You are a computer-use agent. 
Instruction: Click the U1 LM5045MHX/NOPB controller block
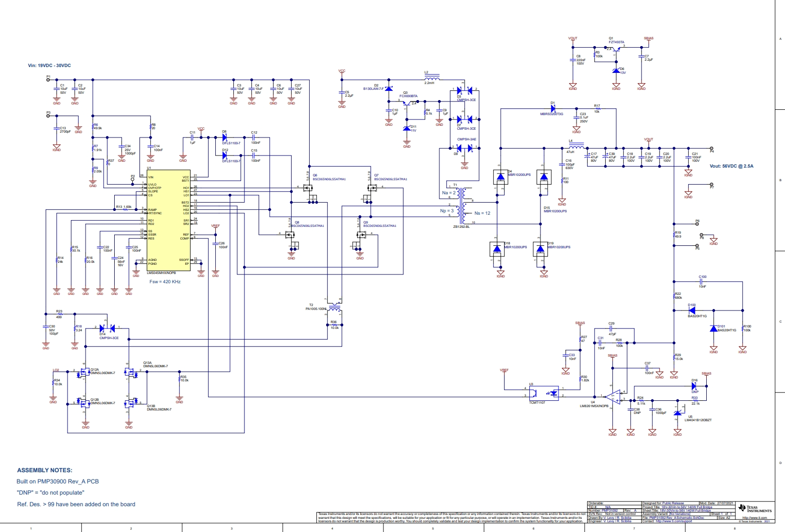[168, 220]
